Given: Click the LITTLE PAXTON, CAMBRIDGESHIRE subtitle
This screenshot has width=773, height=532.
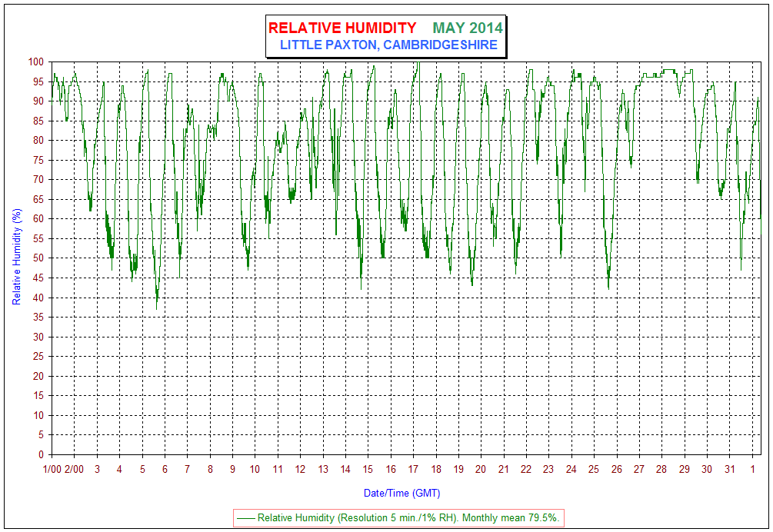Looking at the screenshot, I should tap(388, 45).
